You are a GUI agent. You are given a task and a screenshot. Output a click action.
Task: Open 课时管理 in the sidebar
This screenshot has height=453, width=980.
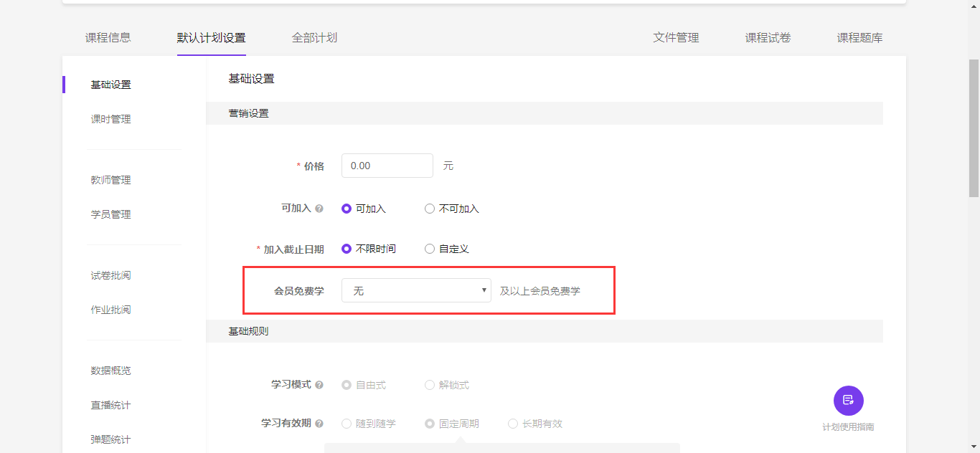[x=110, y=119]
